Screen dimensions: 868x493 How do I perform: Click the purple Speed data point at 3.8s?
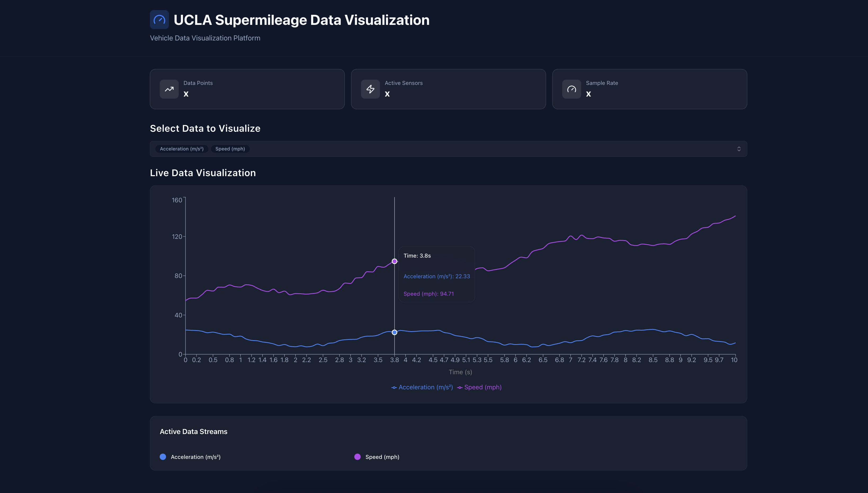click(x=395, y=261)
